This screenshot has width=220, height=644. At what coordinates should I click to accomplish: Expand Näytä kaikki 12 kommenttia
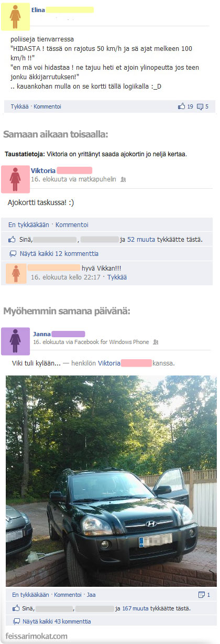59,254
